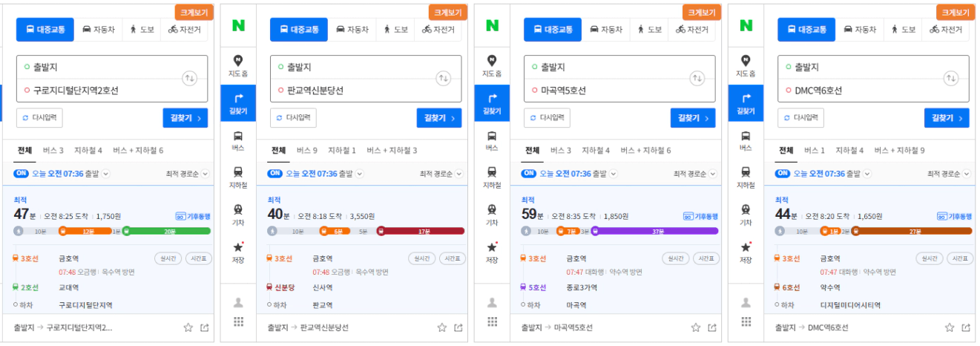Click 길찾기 sidebar icon beside the DMC역6호선 panel

tap(746, 103)
